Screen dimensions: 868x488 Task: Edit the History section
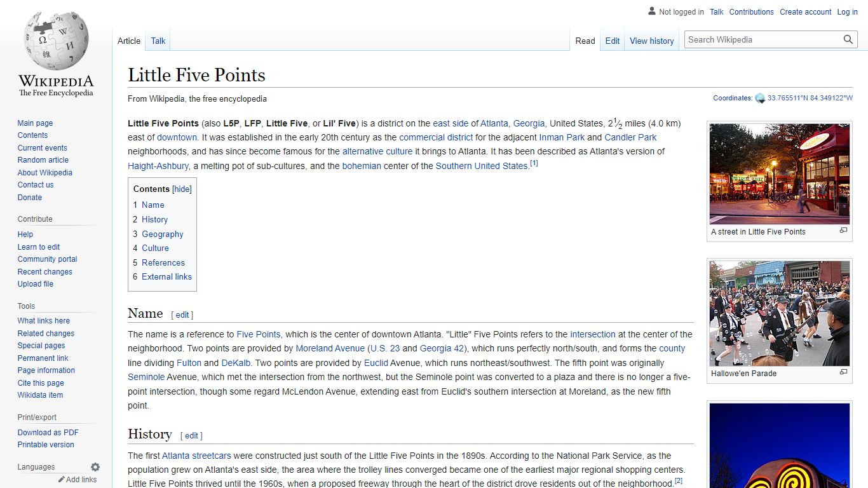[x=191, y=435]
